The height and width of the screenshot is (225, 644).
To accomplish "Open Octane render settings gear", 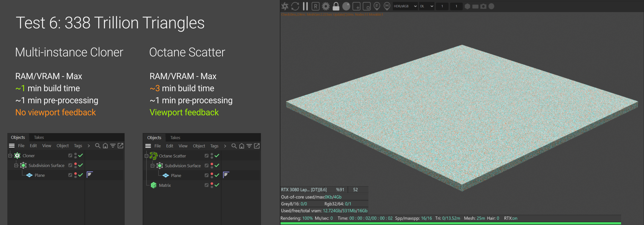I will tap(326, 6).
